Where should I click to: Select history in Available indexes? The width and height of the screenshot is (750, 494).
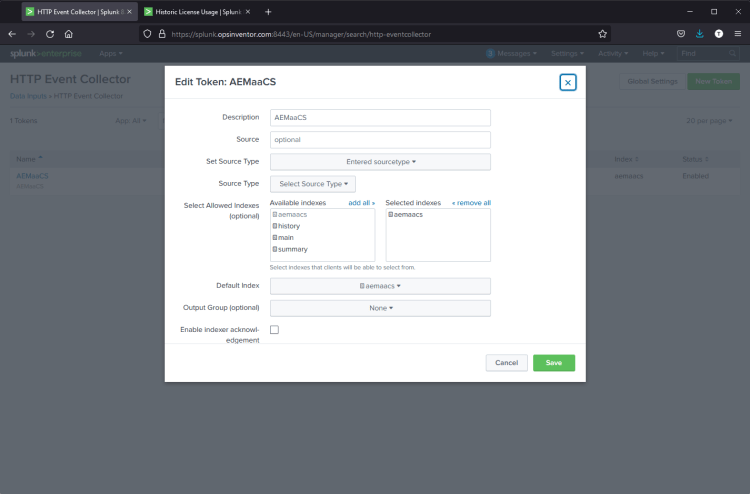[x=287, y=226]
